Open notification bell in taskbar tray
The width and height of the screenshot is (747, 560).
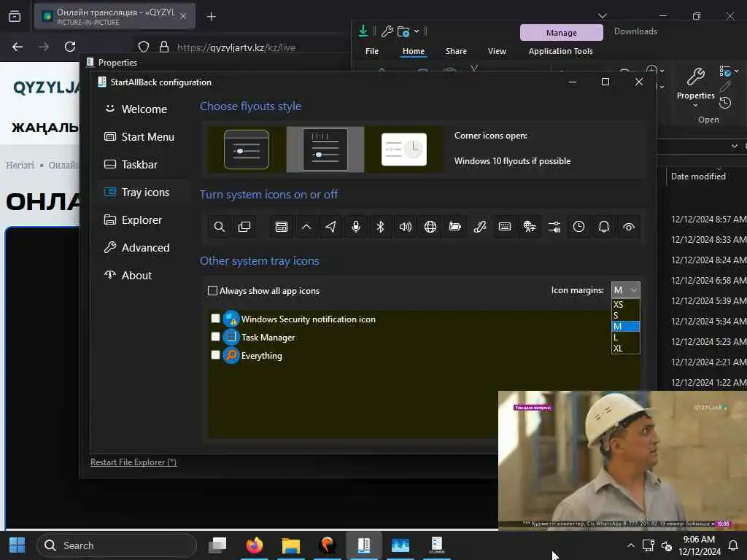(x=733, y=545)
